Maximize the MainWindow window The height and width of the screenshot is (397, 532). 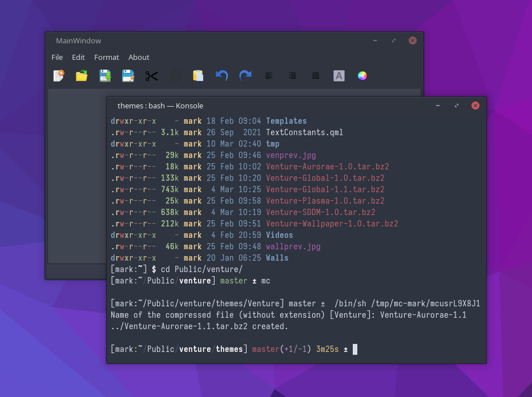click(394, 40)
